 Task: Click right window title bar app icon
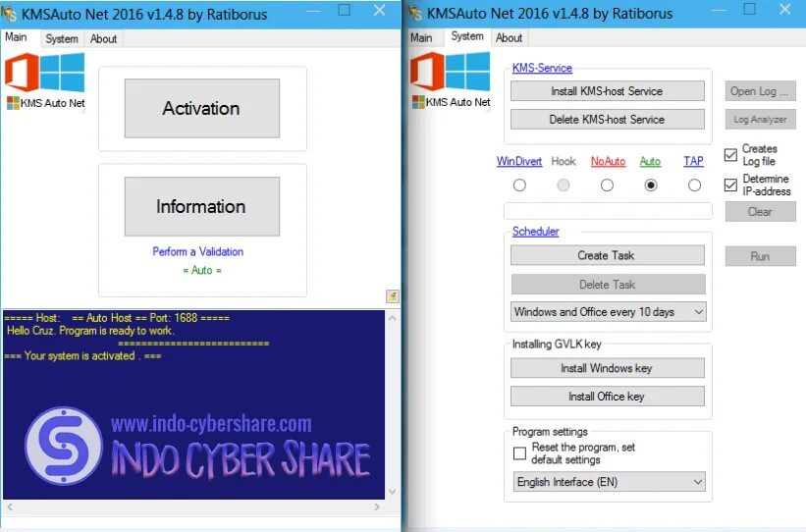point(415,13)
